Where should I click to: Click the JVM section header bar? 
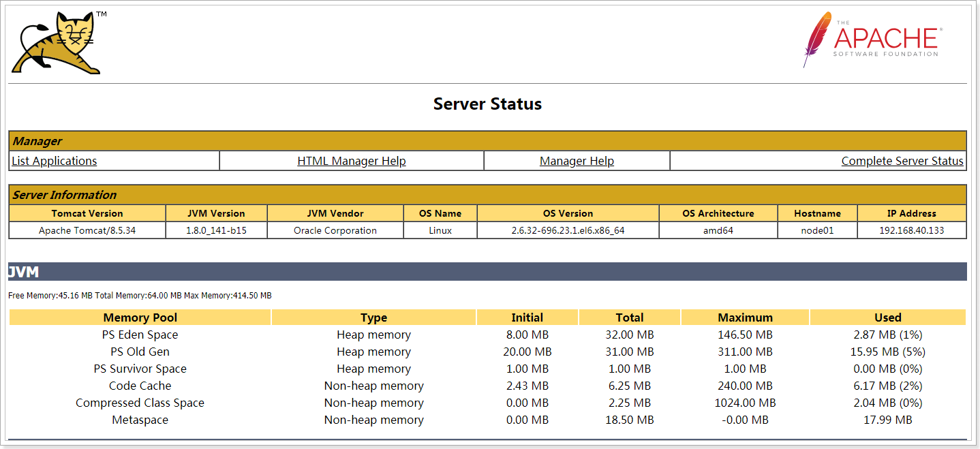point(487,272)
